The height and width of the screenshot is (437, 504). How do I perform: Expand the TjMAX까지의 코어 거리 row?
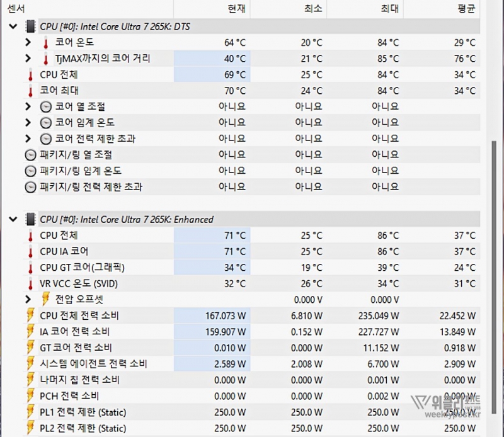(28, 59)
